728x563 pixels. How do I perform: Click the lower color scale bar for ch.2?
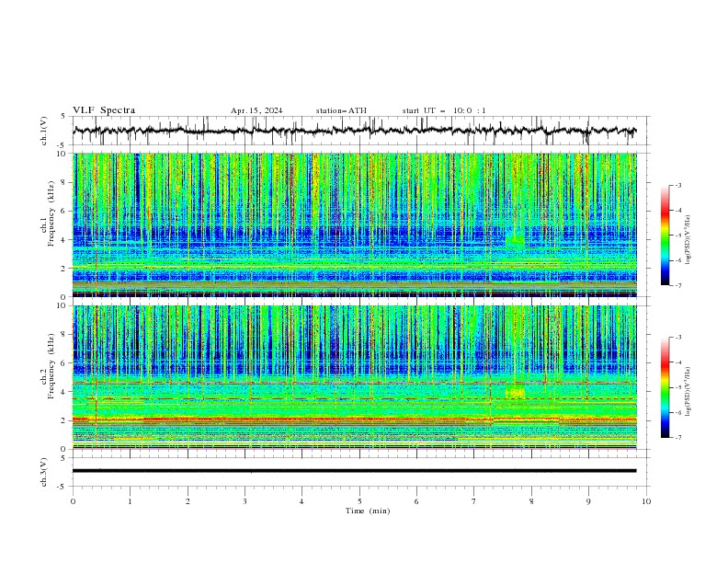tap(665, 387)
